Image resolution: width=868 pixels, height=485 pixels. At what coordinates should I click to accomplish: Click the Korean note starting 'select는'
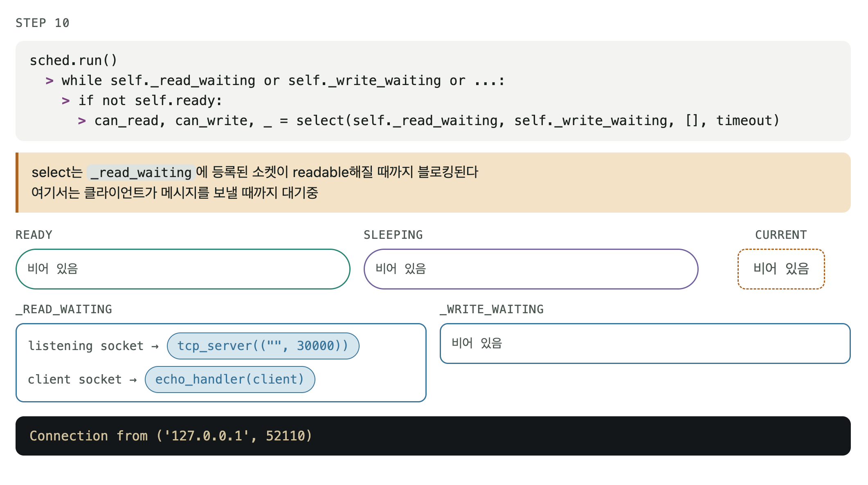point(255,172)
